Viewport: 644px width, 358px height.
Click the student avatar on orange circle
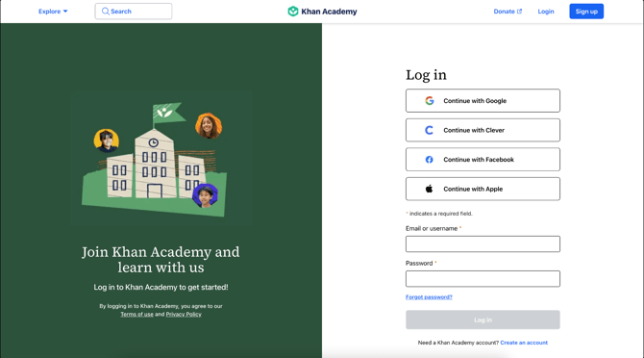pos(209,125)
